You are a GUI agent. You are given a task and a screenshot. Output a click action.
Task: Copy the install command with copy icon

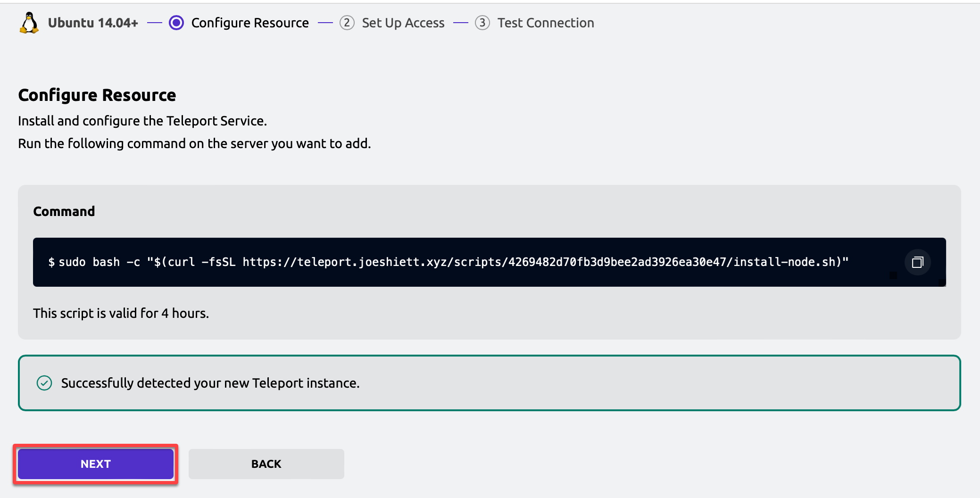pyautogui.click(x=917, y=262)
